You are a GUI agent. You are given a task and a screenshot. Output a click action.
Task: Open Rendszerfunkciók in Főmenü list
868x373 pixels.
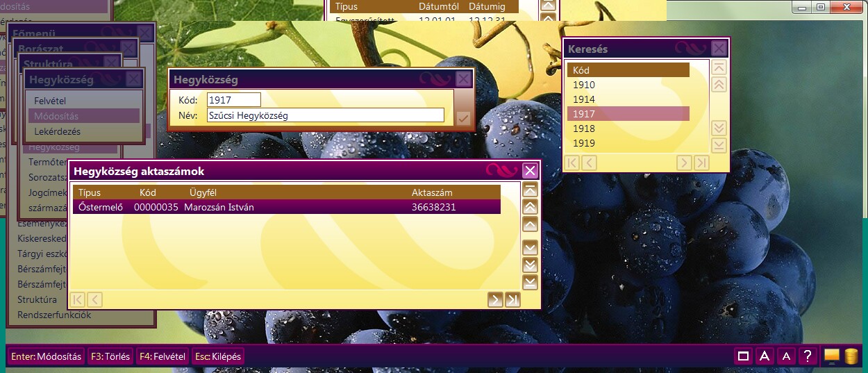pos(54,315)
